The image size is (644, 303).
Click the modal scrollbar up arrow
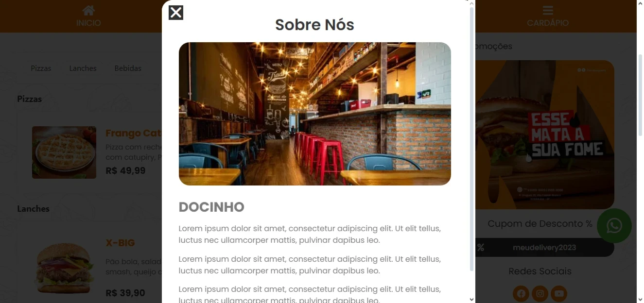pos(471,3)
